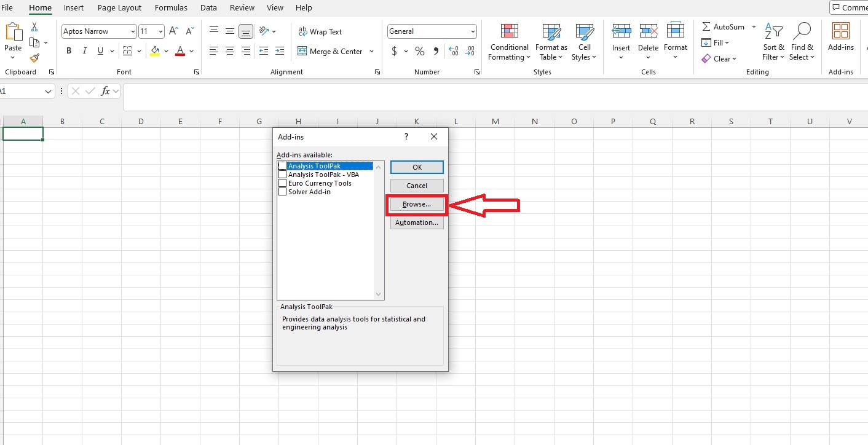
Task: Open the Fill dropdown
Action: coord(715,43)
